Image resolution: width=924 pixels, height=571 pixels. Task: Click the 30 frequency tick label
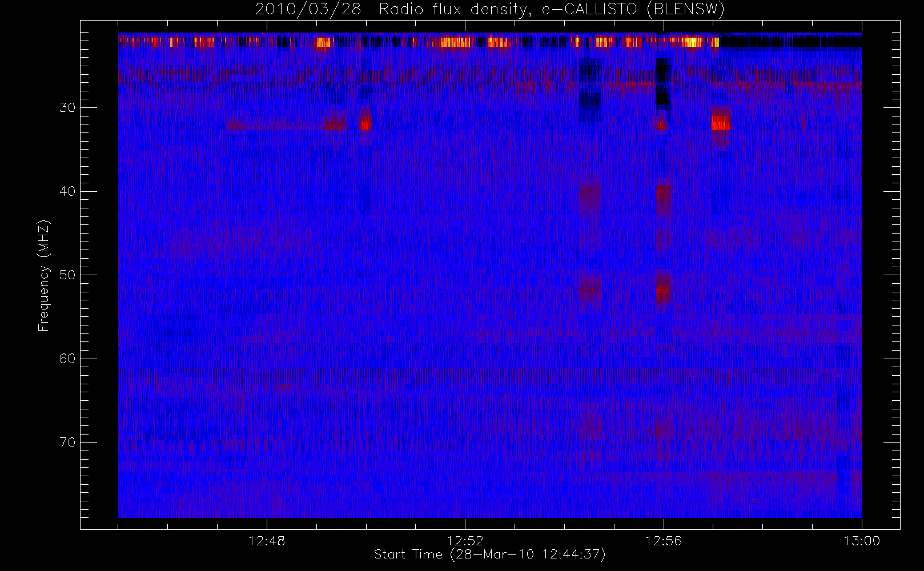tap(67, 108)
